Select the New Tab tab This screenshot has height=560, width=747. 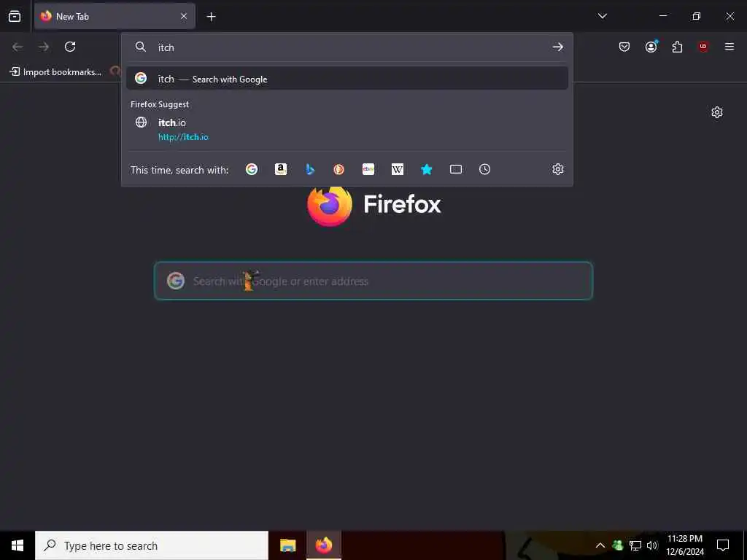(115, 16)
